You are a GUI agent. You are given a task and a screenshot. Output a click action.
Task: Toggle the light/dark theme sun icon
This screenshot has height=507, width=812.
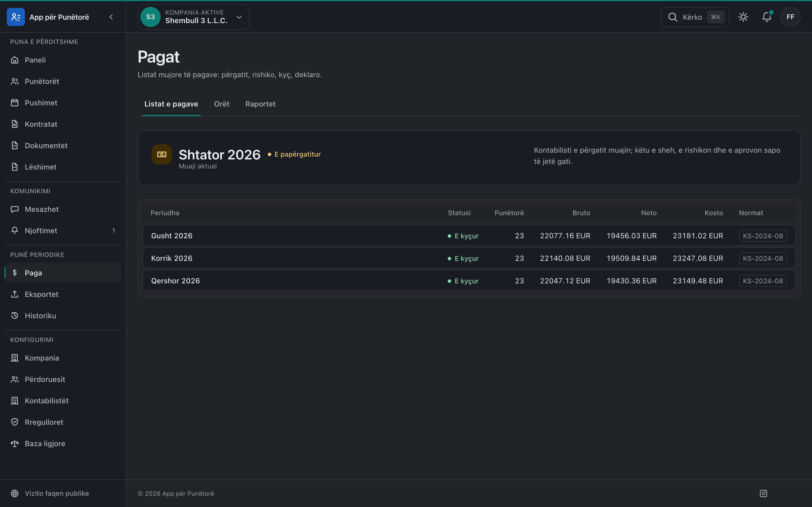point(743,17)
